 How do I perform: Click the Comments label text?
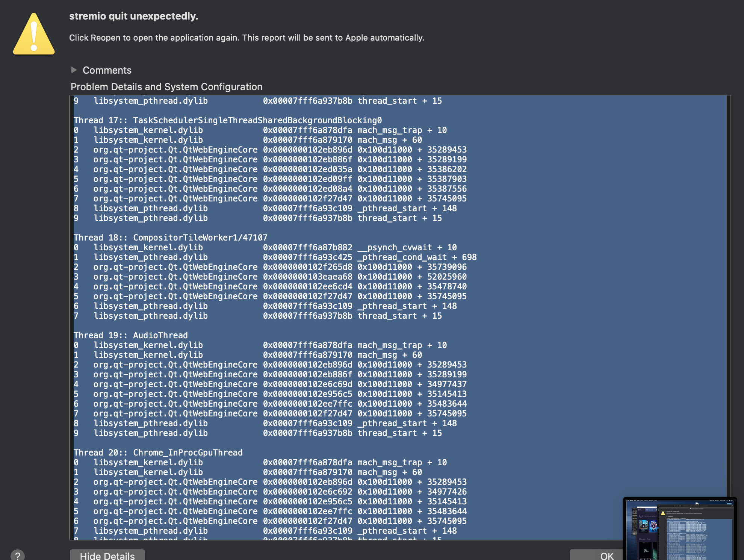coord(107,70)
